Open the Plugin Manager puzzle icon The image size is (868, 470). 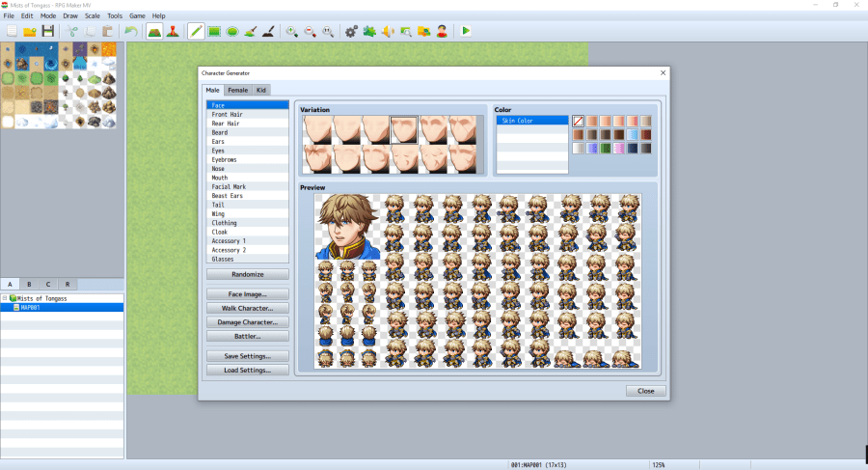369,31
